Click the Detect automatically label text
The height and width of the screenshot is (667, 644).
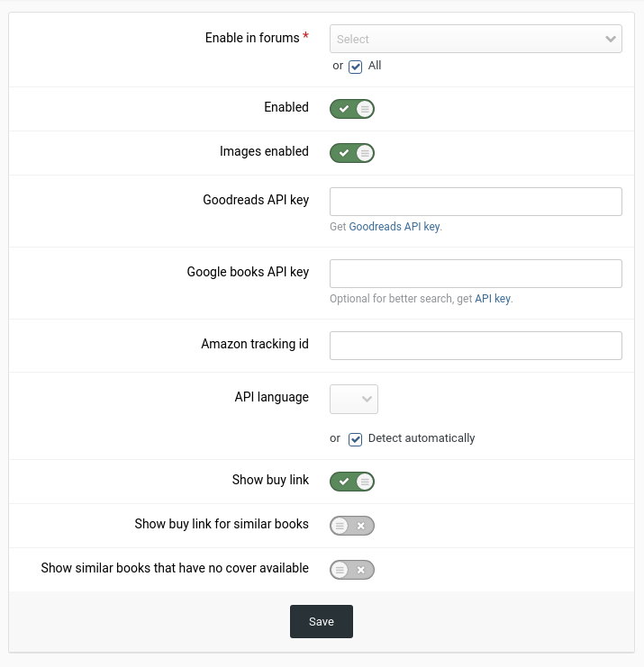pyautogui.click(x=421, y=438)
